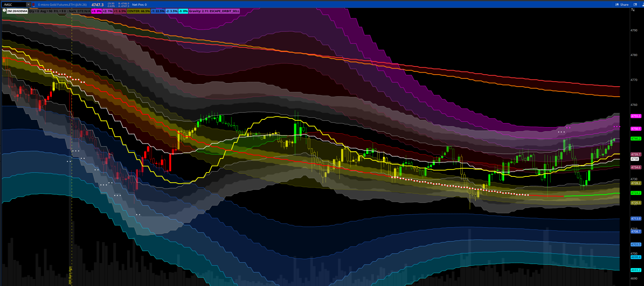Screen dimensions: 644x286
Task: Open the chart alert icon next to Share
Action: point(635,5)
